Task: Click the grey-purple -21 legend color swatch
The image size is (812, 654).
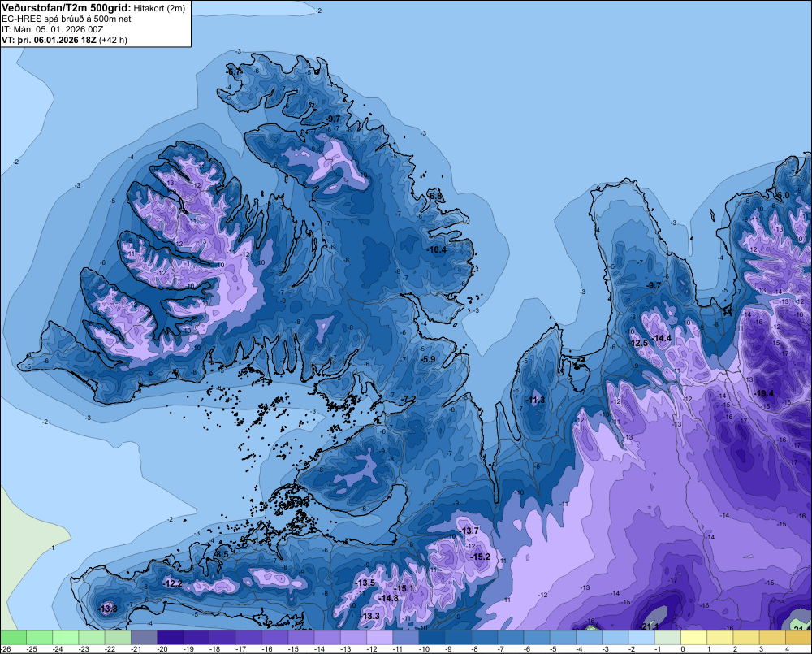Action: pyautogui.click(x=144, y=638)
